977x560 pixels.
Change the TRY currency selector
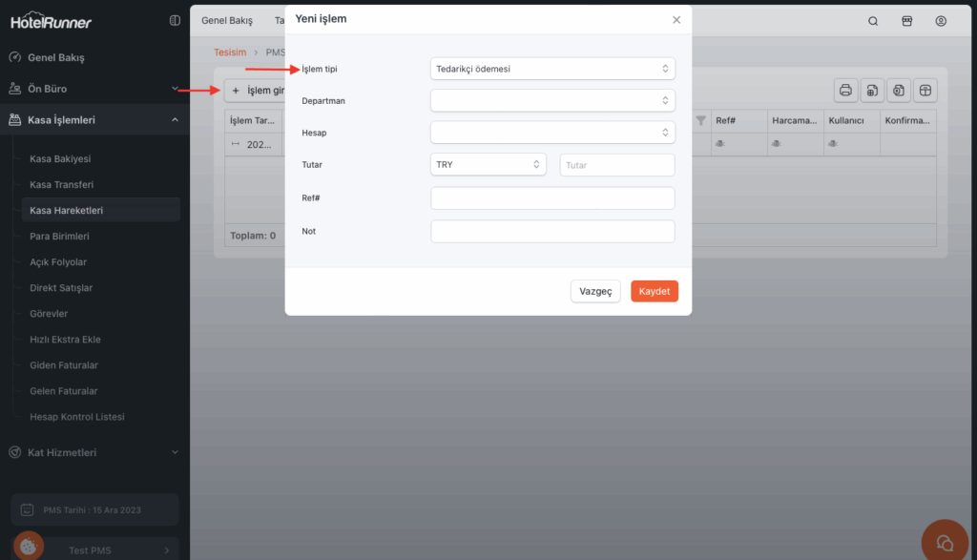tap(488, 165)
